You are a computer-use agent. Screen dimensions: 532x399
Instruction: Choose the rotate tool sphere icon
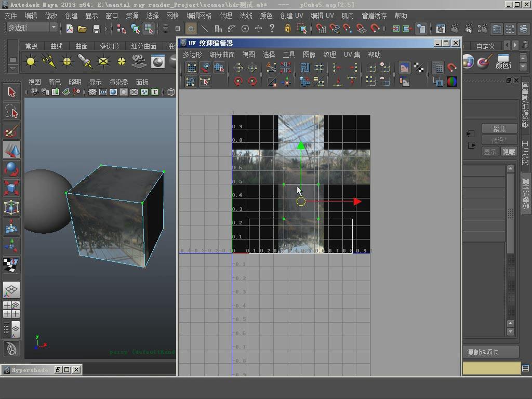click(11, 169)
